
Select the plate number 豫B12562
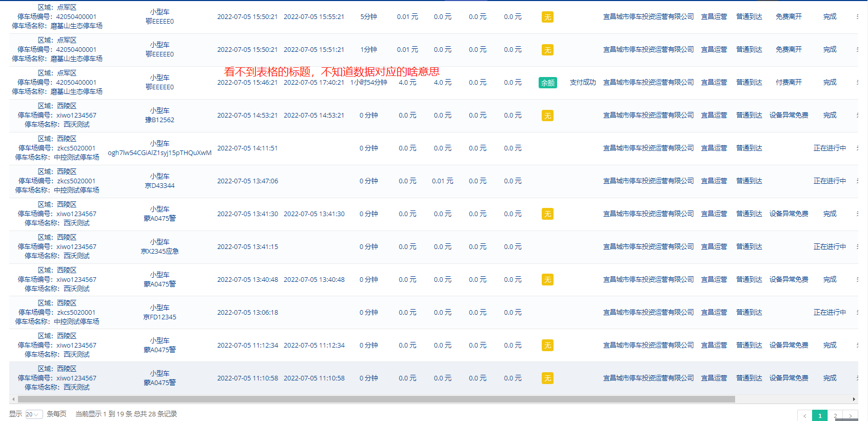coord(160,120)
